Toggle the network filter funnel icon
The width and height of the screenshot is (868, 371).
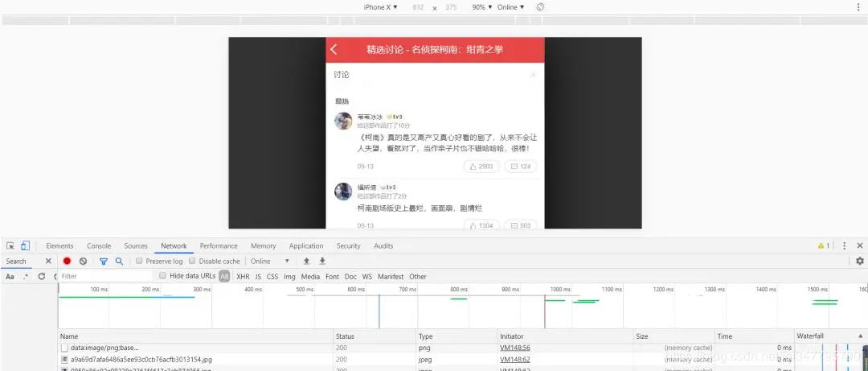coord(104,262)
